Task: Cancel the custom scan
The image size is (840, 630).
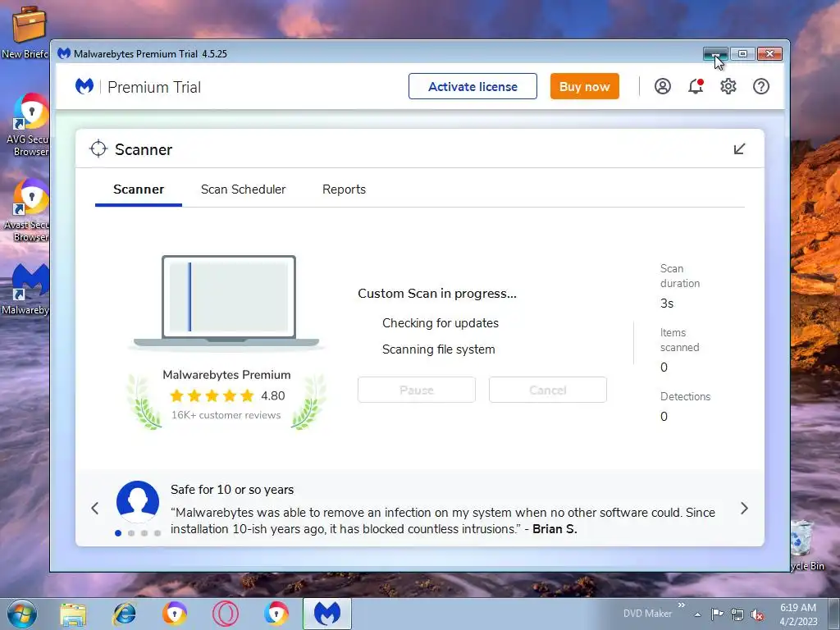Action: tap(547, 390)
